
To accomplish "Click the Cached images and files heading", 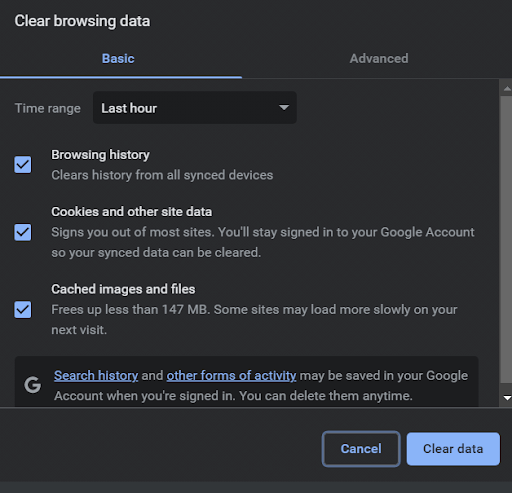I will click(123, 289).
